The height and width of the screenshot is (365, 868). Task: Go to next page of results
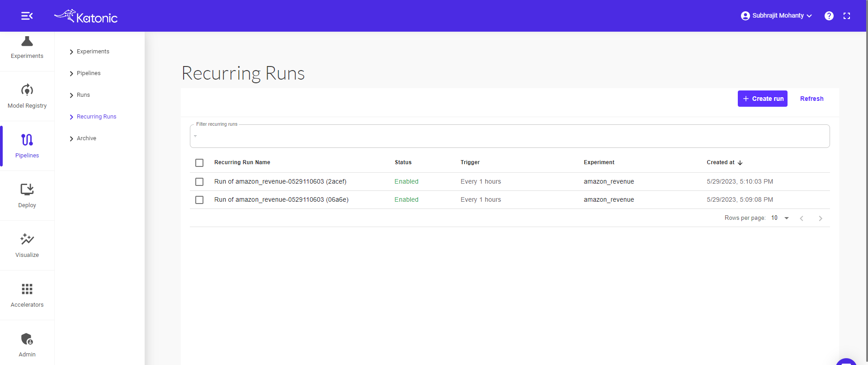821,218
